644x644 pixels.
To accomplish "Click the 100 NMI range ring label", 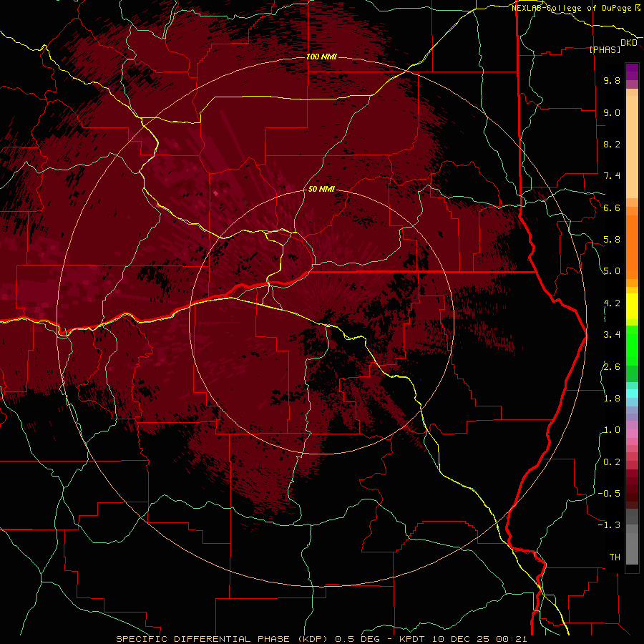I will click(321, 57).
